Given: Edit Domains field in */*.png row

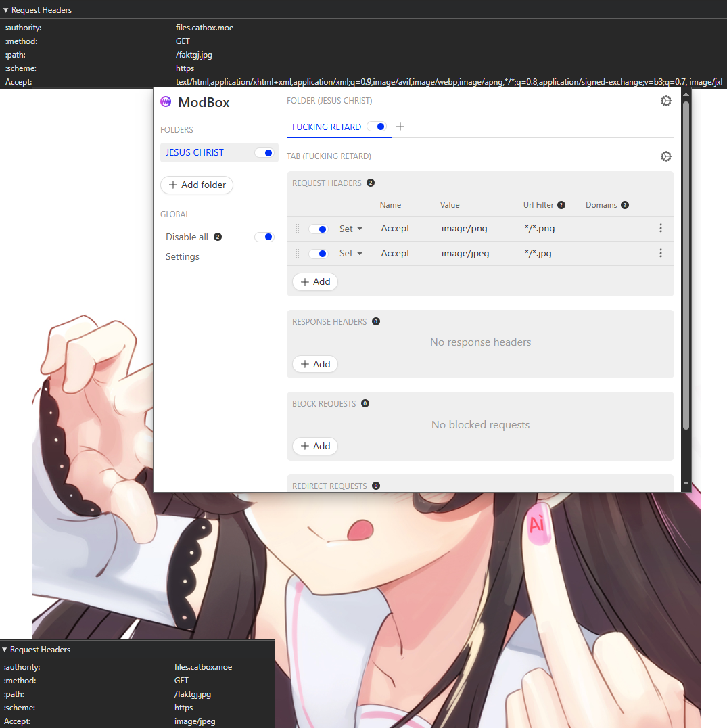Looking at the screenshot, I should tap(589, 229).
